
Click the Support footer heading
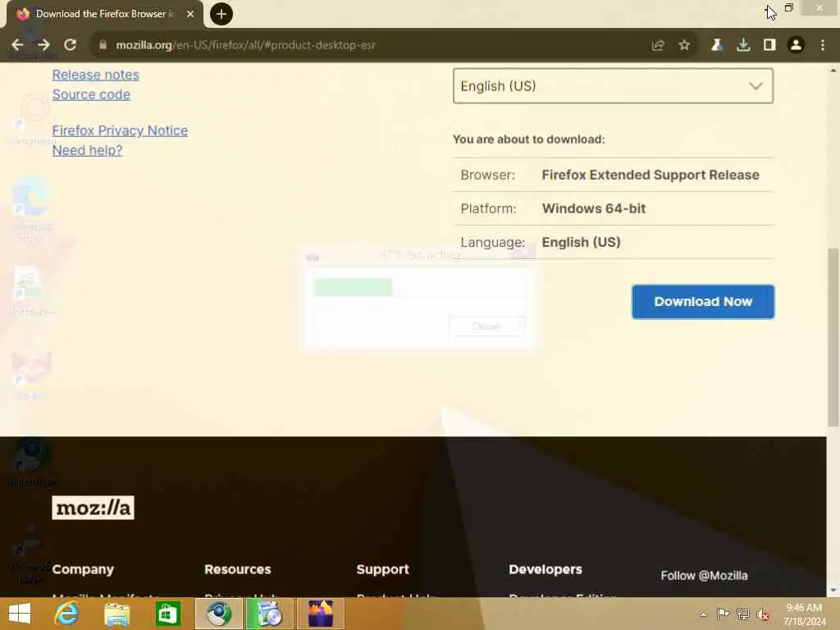tap(382, 569)
